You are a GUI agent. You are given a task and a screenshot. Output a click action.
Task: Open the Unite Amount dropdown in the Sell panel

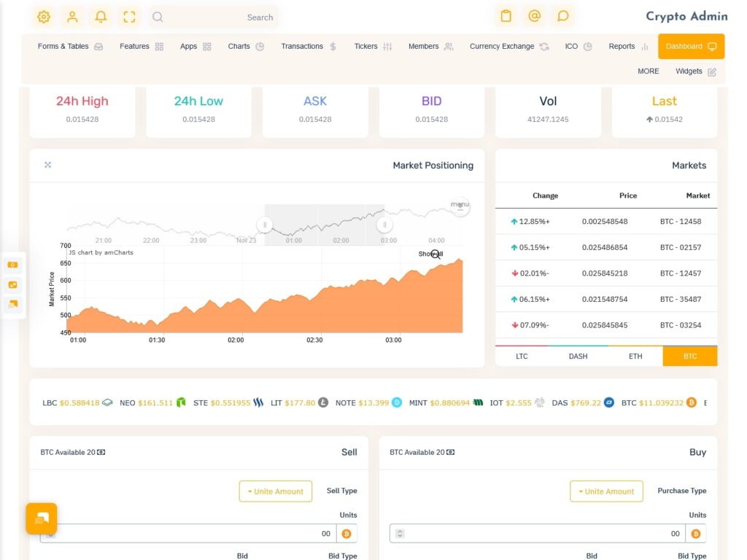click(x=275, y=491)
